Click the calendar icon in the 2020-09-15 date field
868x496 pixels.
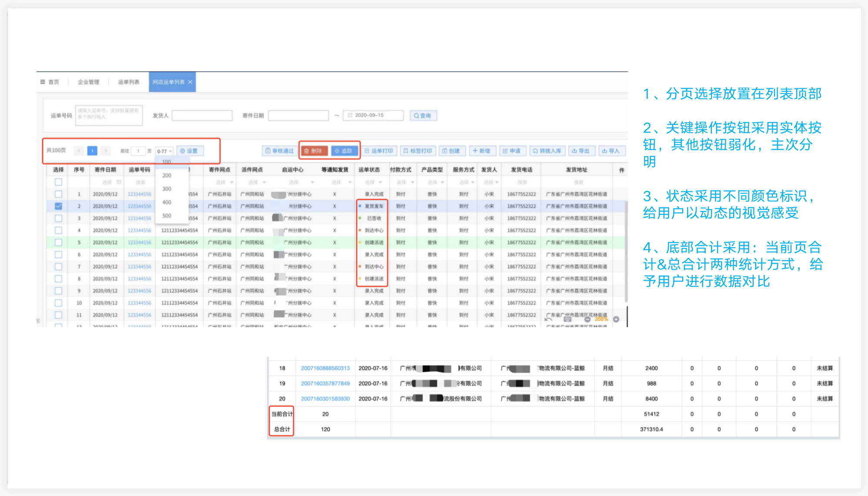(350, 115)
